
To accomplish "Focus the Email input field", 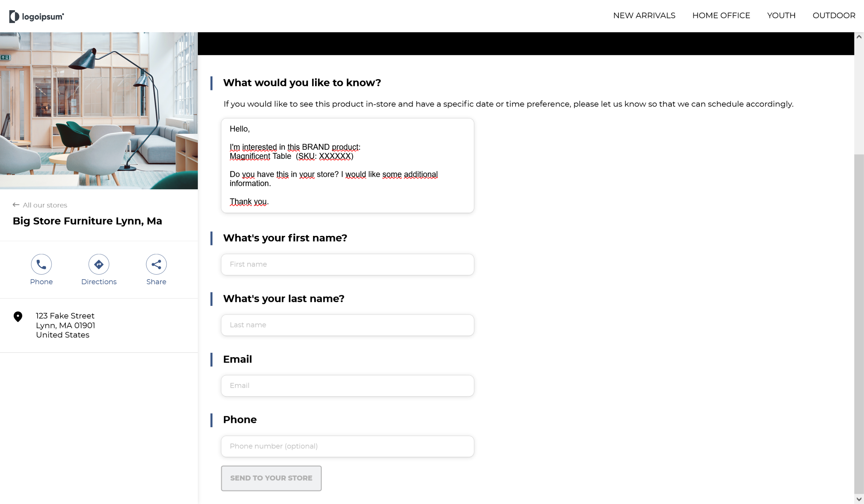I will point(347,385).
